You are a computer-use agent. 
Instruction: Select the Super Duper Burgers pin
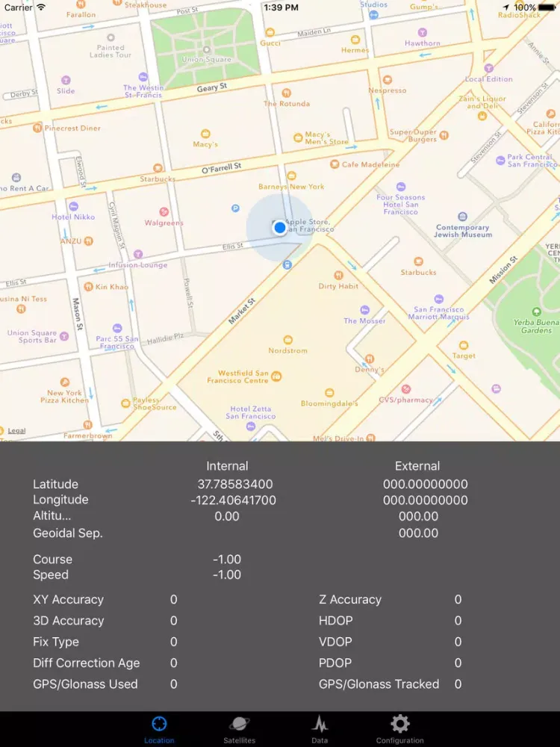(444, 135)
